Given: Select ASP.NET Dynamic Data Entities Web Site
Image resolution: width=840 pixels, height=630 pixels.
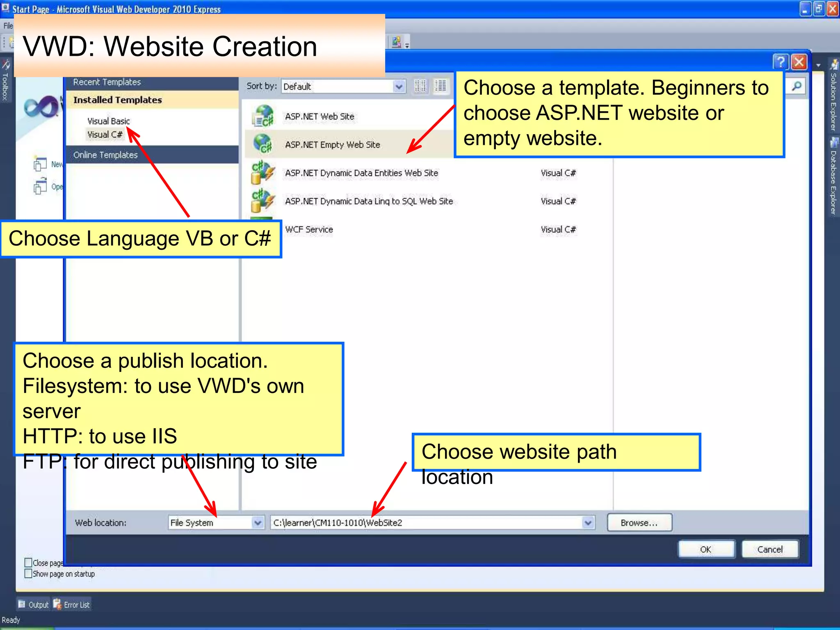Looking at the screenshot, I should 361,173.
